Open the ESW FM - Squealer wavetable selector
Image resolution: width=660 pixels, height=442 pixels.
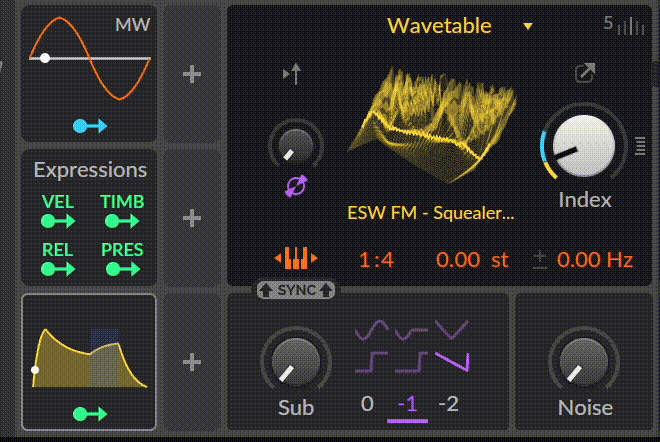(431, 213)
